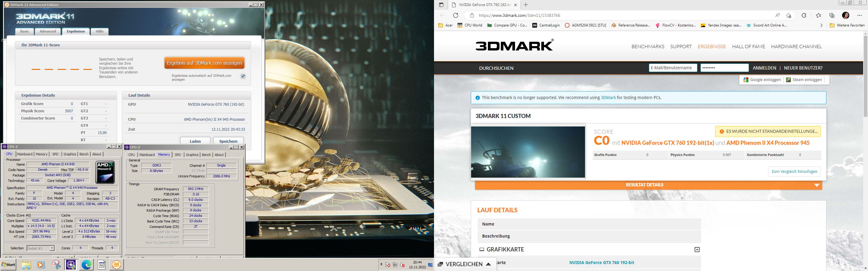The image size is (868, 271).
Task: Open Windows Explorer from taskbar
Action: tap(26, 265)
